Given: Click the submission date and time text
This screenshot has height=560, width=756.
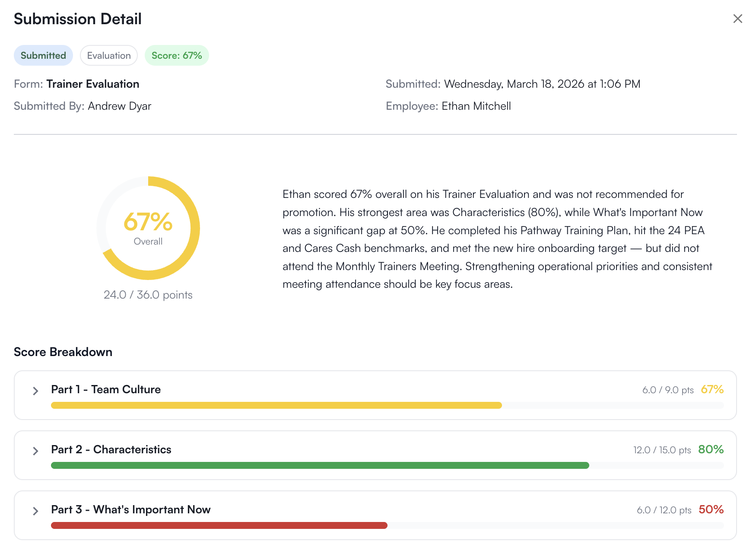Looking at the screenshot, I should pyautogui.click(x=542, y=84).
